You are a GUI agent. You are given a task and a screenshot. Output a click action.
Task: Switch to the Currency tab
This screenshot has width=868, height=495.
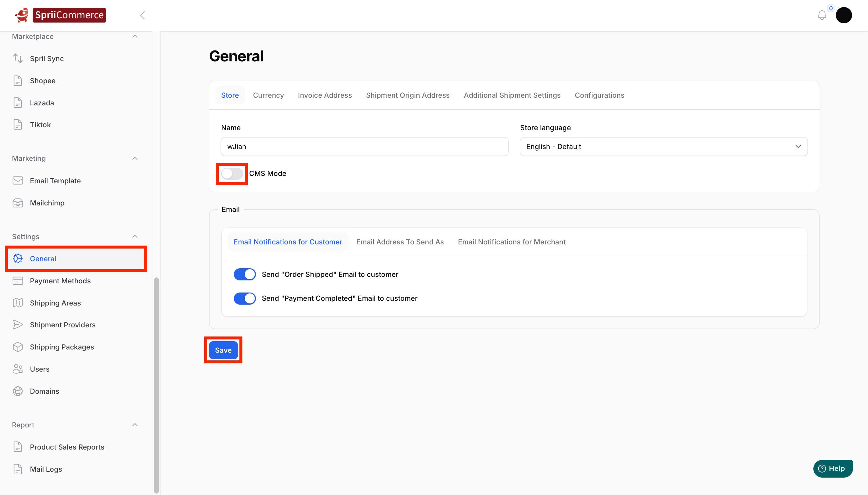point(268,95)
